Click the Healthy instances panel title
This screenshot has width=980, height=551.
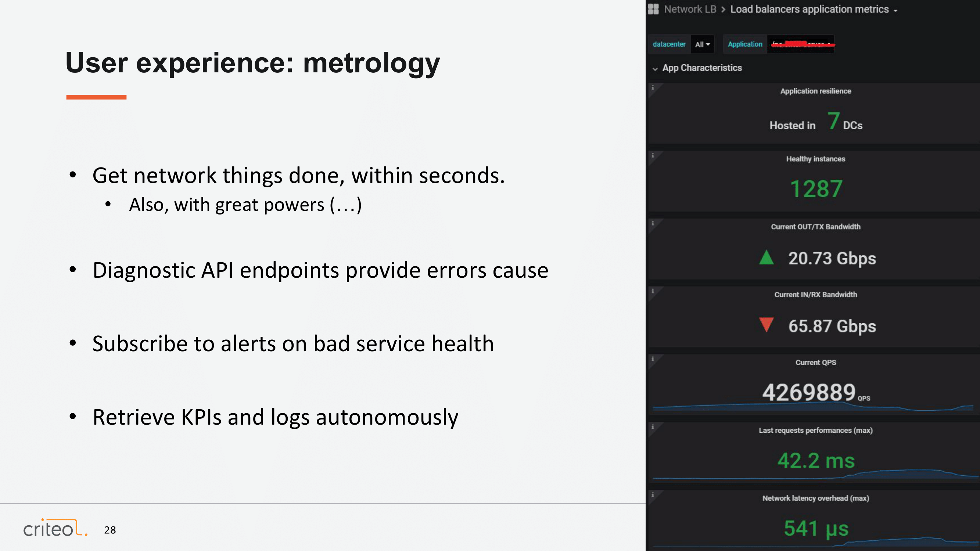(x=815, y=159)
